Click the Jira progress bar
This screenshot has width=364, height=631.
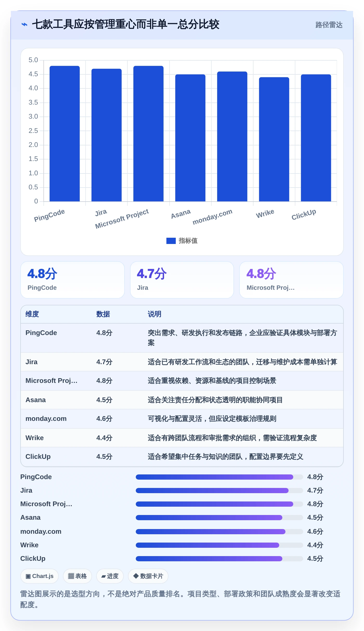point(219,491)
